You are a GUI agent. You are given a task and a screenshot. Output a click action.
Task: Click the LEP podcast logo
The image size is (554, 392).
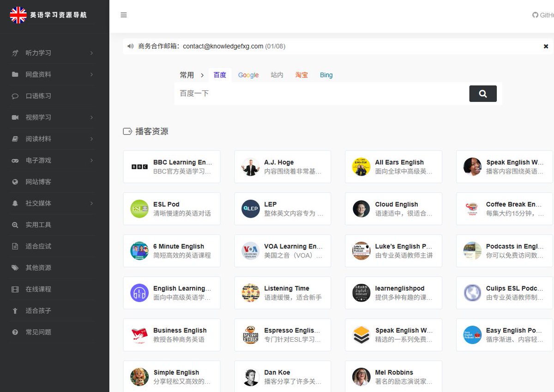251,209
